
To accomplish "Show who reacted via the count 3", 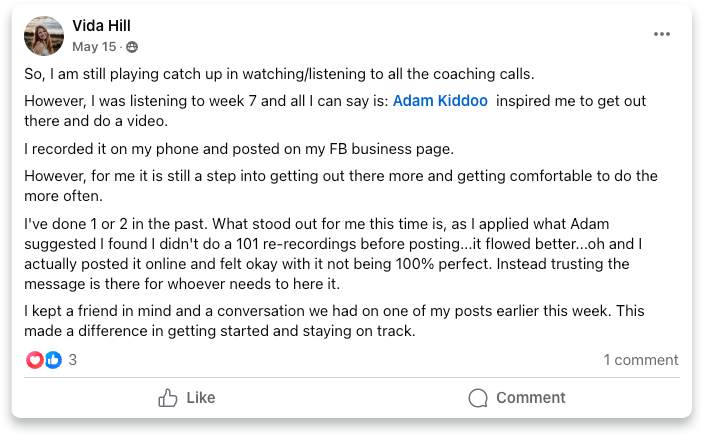I will click(72, 360).
